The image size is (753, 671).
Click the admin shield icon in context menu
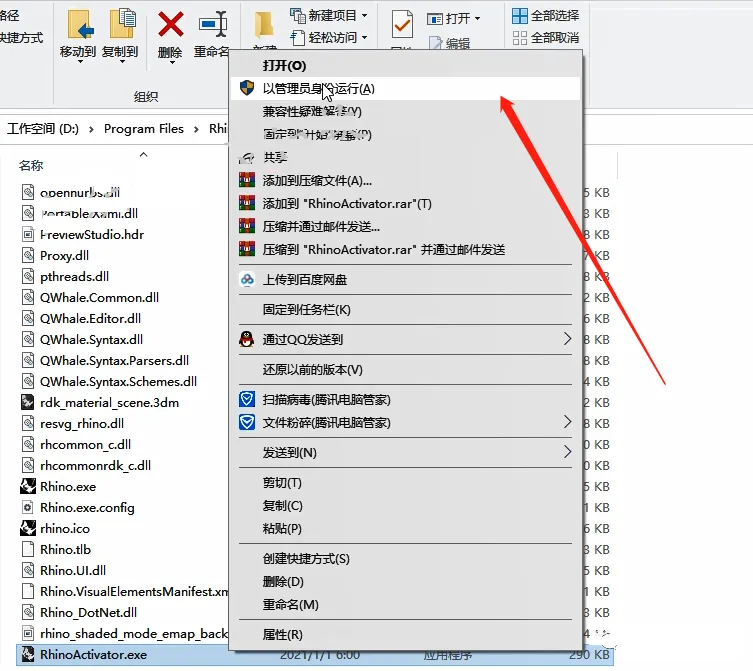coord(247,88)
